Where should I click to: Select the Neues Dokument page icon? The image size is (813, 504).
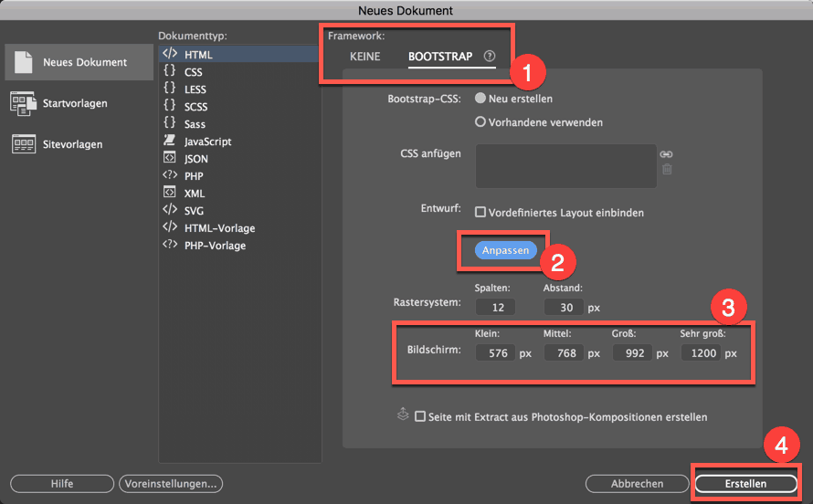(x=24, y=62)
